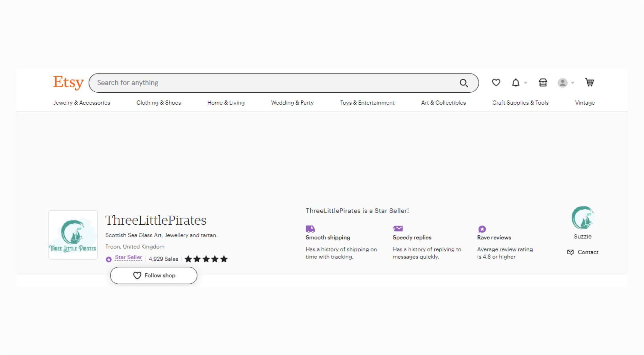
Task: Click the Troon, United Kingdom location text
Action: pos(135,247)
